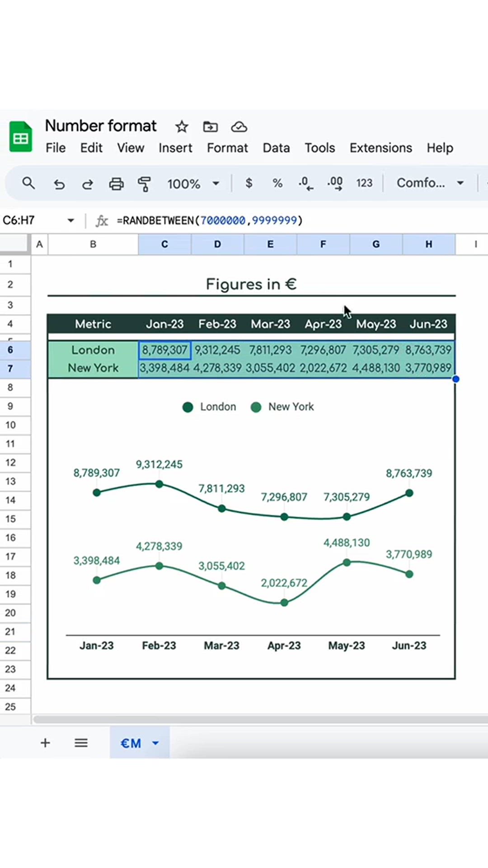Print the spreadsheet

point(116,184)
